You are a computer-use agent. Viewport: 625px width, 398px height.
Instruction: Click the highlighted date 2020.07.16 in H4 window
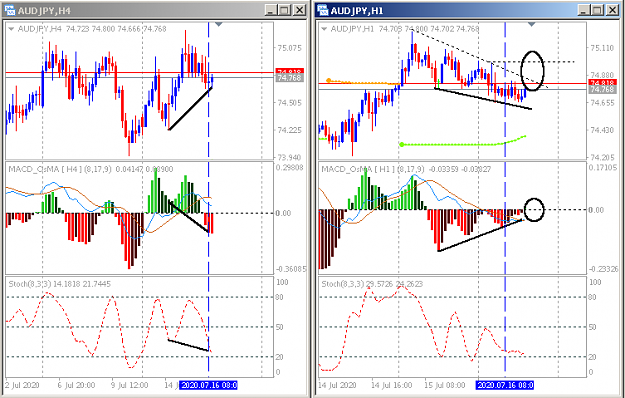pos(208,385)
